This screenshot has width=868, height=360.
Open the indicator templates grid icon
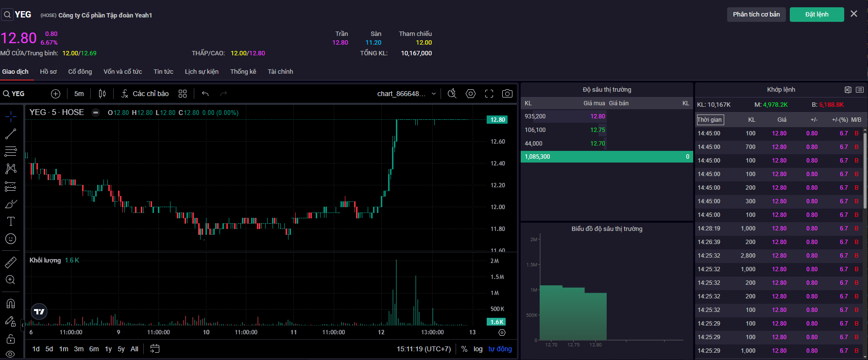click(183, 94)
